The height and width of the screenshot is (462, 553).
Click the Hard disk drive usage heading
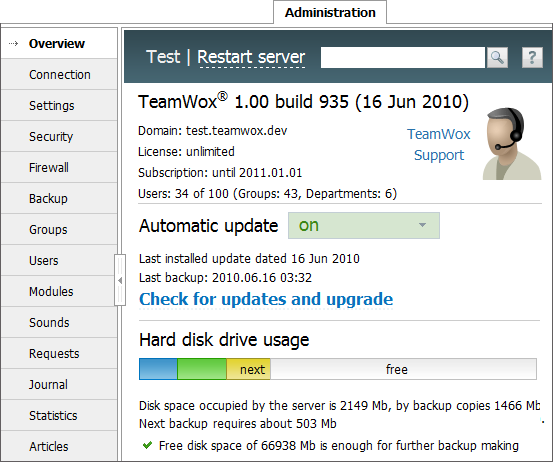pos(224,340)
